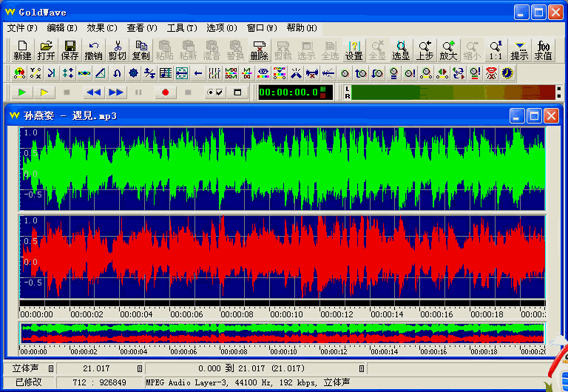This screenshot has width=568, height=392.
Task: Rewind the audio playback
Action: pyautogui.click(x=93, y=92)
